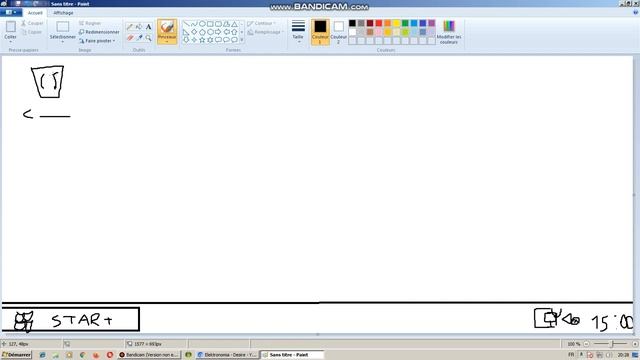Choose the Six-point star shape
The height and width of the screenshot is (360, 640).
[210, 40]
